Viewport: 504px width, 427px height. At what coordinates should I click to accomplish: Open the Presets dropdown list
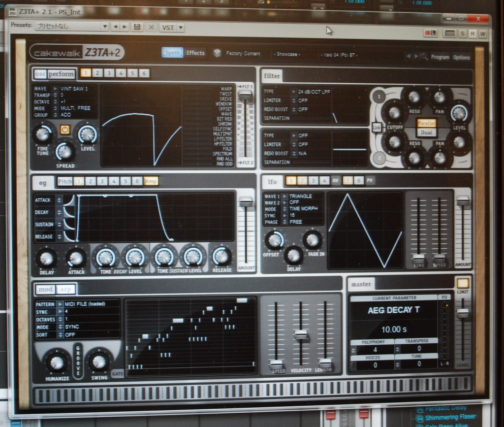pos(72,27)
